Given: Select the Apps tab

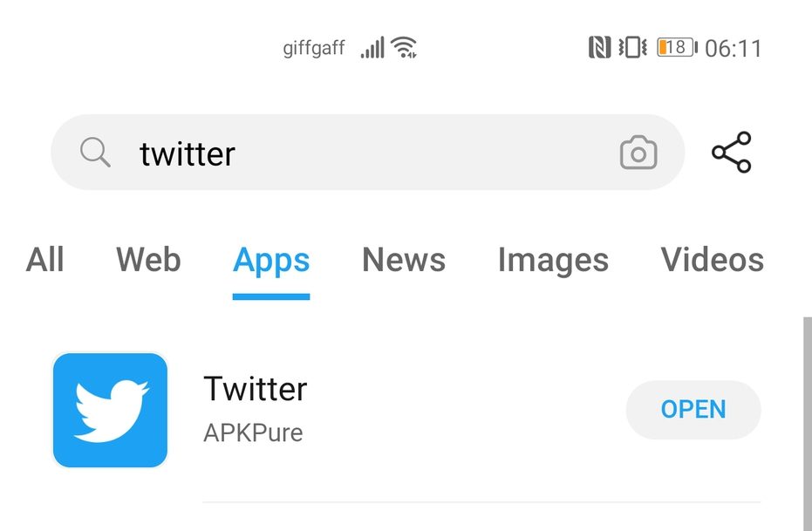Looking at the screenshot, I should (271, 260).
